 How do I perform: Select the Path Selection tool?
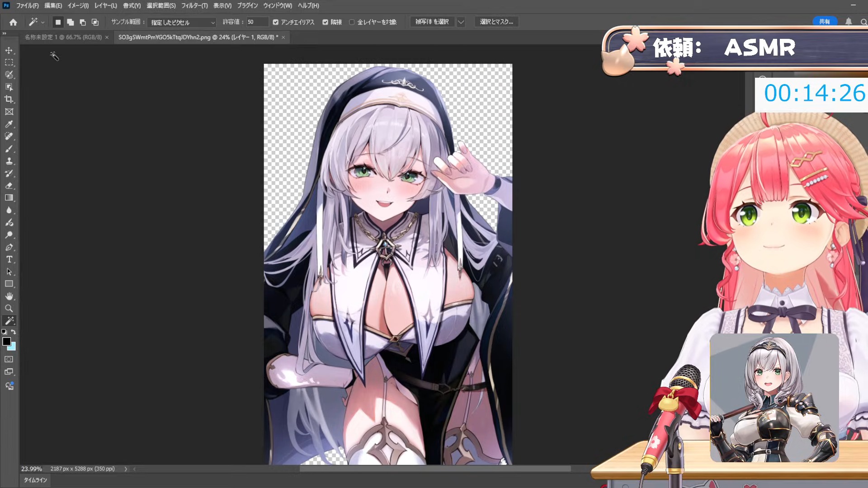click(9, 272)
